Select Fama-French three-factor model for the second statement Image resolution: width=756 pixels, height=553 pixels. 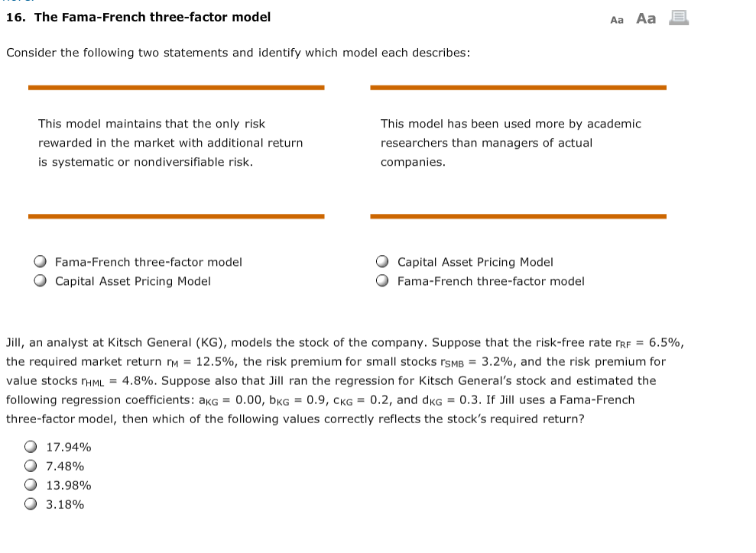coord(381,280)
